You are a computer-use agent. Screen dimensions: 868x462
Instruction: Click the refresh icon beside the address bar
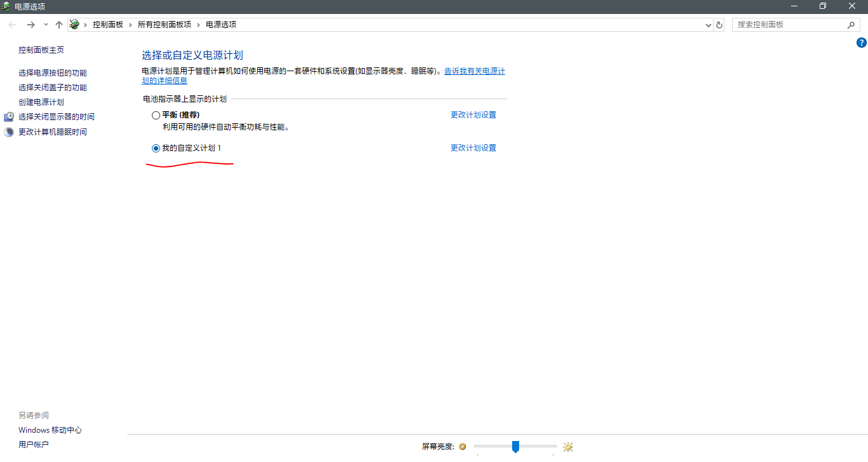tap(719, 24)
